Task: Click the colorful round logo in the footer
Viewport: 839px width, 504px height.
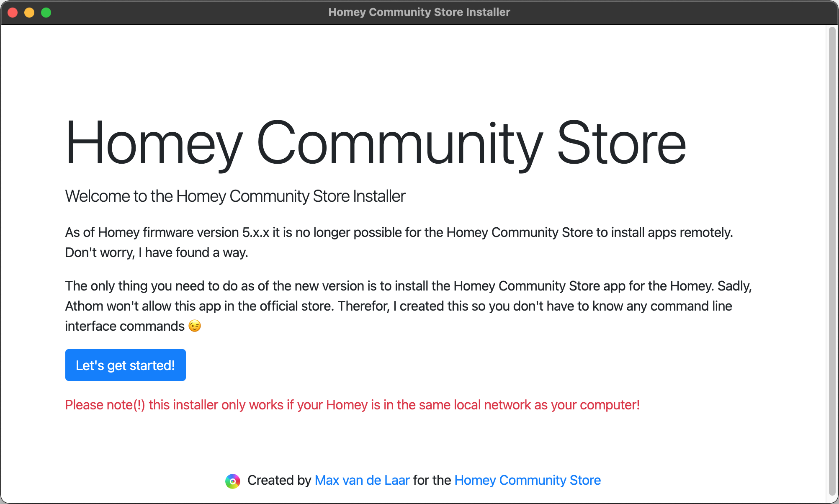Action: coord(233,481)
